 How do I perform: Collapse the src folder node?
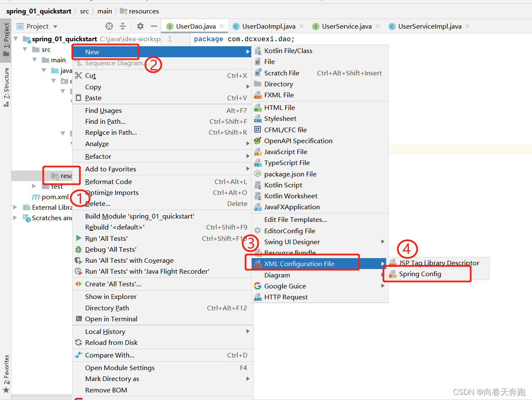(x=25, y=49)
